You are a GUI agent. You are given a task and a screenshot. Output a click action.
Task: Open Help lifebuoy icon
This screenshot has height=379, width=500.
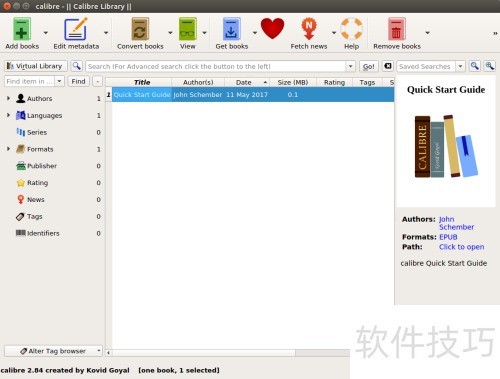coord(351,29)
